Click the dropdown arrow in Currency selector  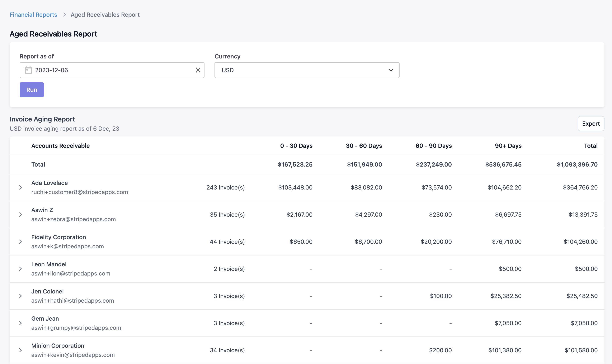point(390,70)
